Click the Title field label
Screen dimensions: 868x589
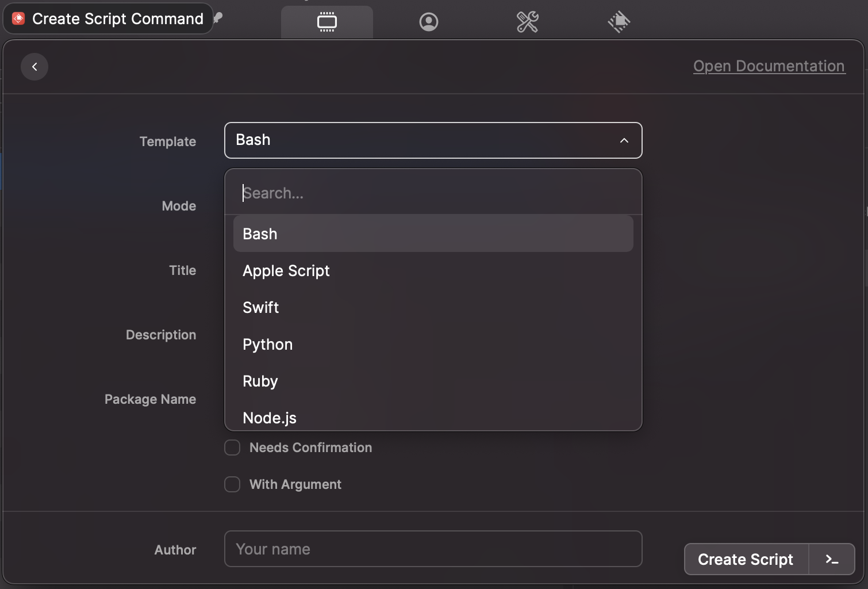pyautogui.click(x=183, y=270)
